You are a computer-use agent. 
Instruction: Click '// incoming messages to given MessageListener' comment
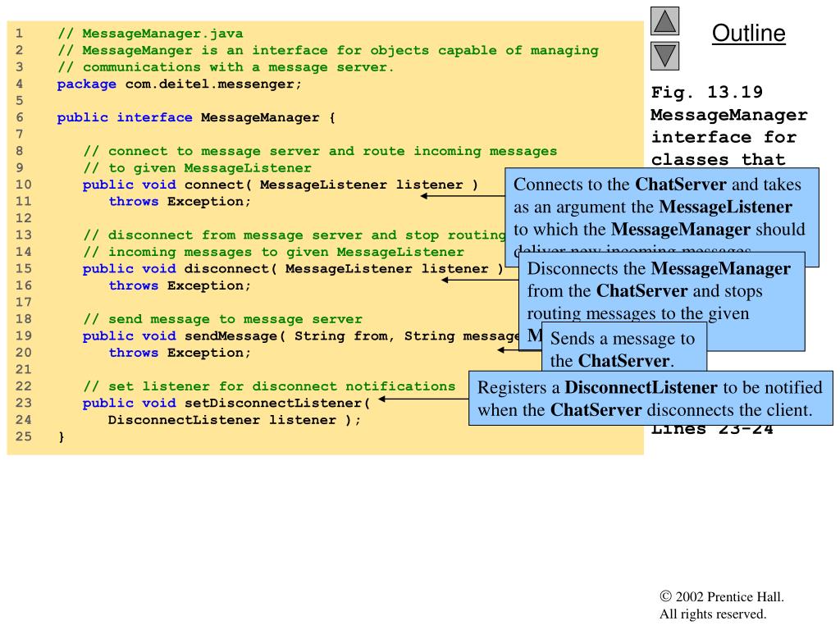pyautogui.click(x=274, y=252)
